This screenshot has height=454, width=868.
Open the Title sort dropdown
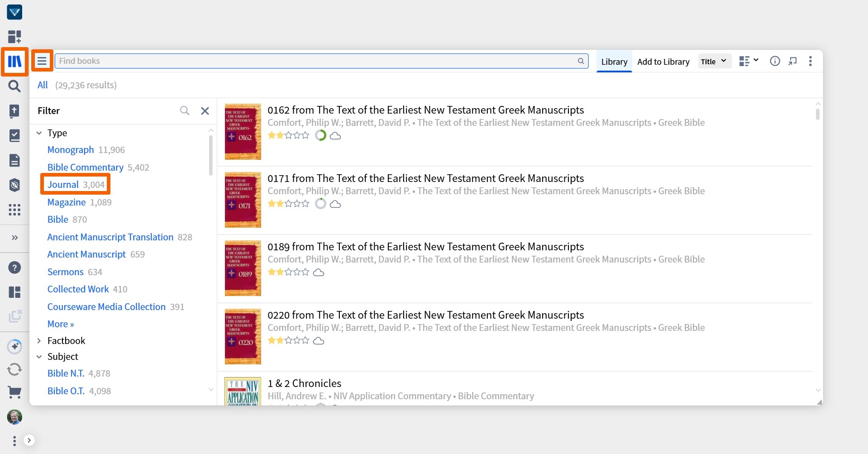[x=714, y=61]
